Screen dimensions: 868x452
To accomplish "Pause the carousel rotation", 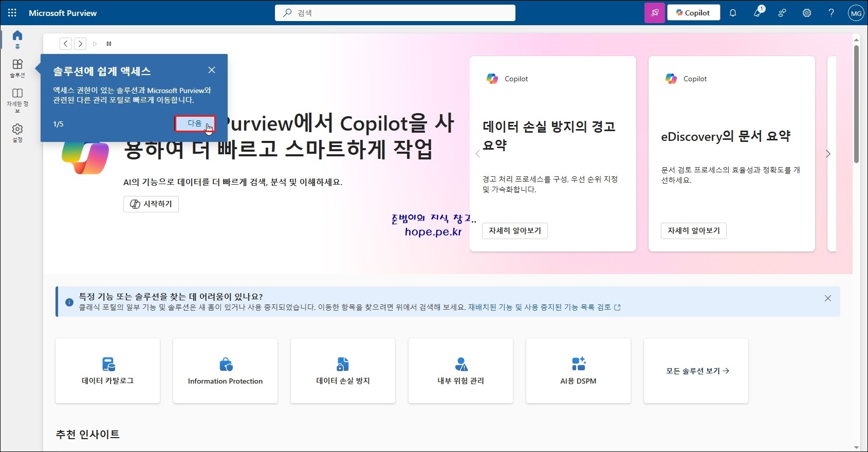I will point(109,44).
